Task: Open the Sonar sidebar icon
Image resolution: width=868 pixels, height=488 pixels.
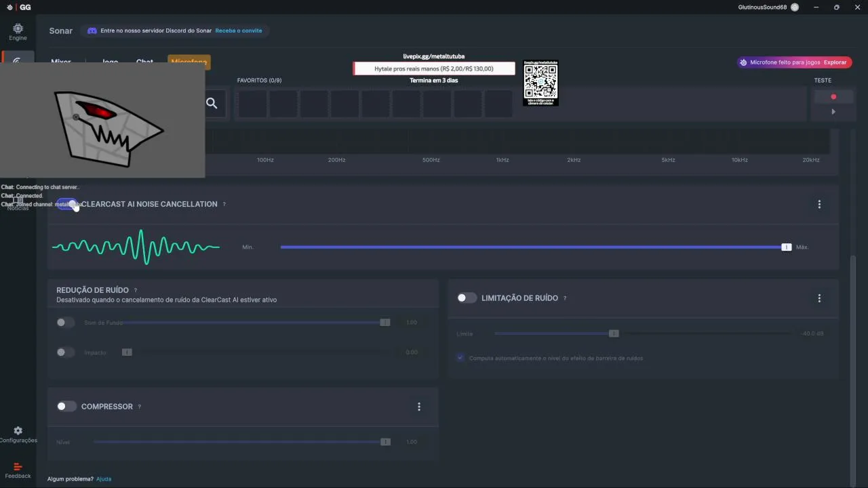Action: tap(18, 60)
